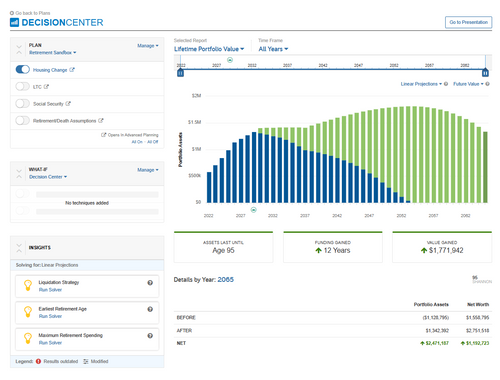Open All Years time frame dropdown
Screen dimensions: 500x380
273,49
